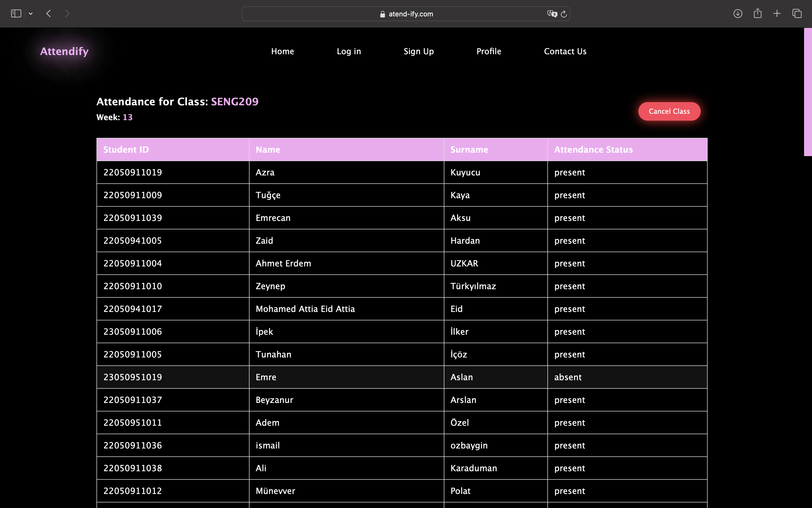Click the absent status for Emre Aslan
Viewport: 812px width, 508px height.
[568, 377]
